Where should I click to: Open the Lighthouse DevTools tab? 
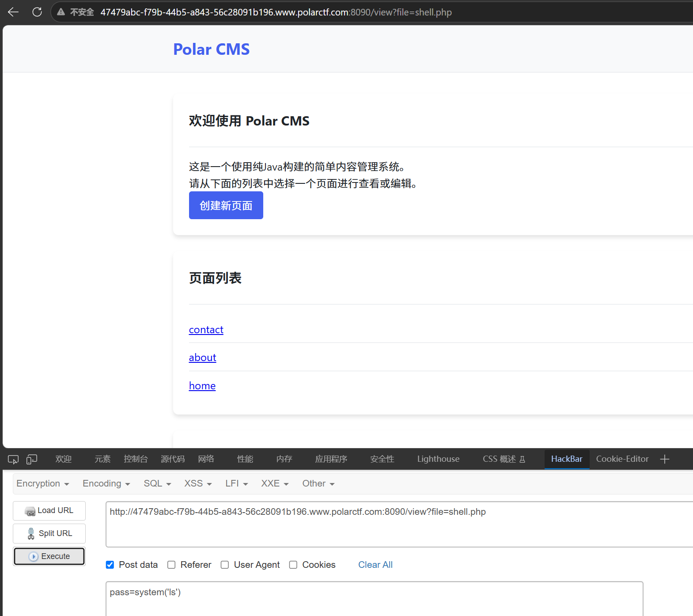[x=438, y=459]
